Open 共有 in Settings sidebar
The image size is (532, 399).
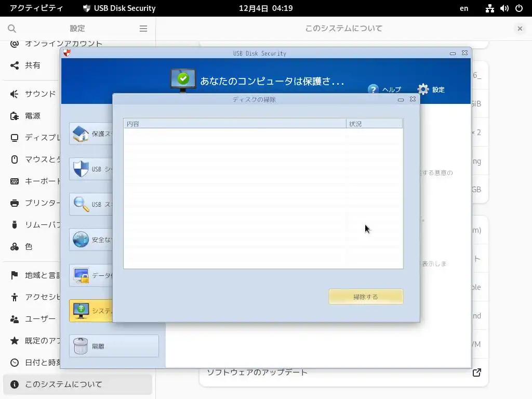click(x=32, y=65)
